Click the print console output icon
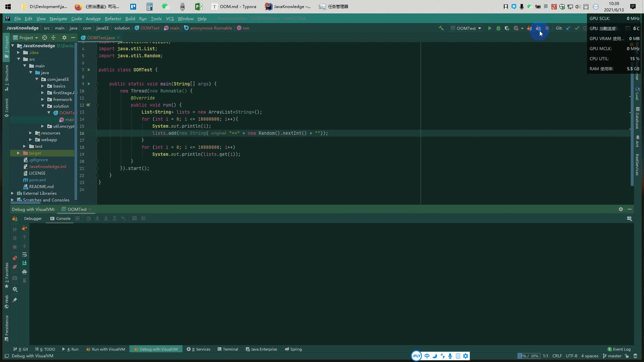The width and height of the screenshot is (644, 362). click(24, 272)
